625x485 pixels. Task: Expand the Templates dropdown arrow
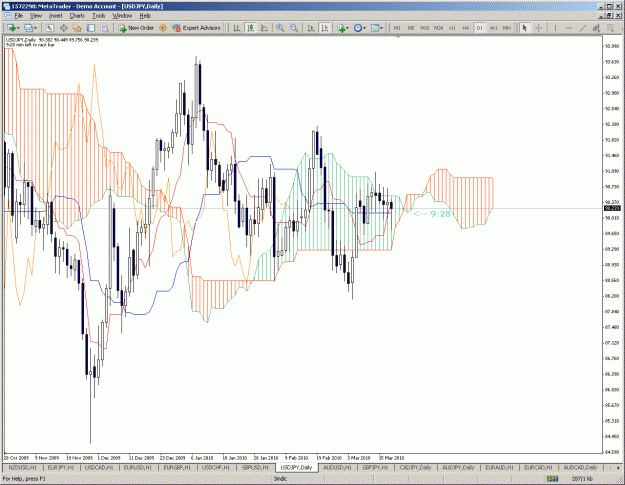pyautogui.click(x=381, y=28)
